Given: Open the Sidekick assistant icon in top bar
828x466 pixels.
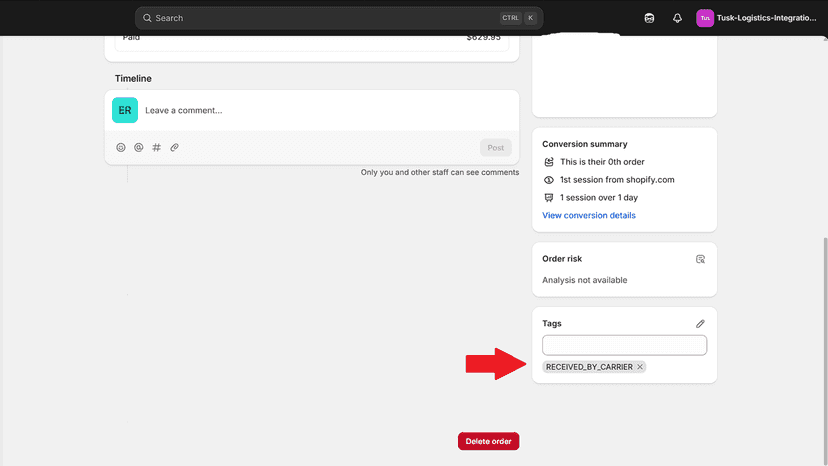Looking at the screenshot, I should [x=649, y=18].
